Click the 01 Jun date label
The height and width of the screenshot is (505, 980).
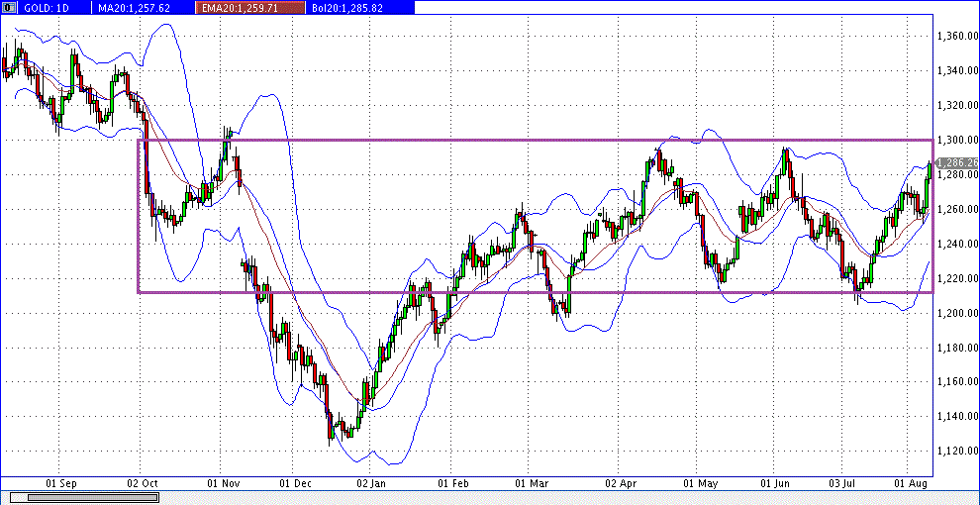coord(776,483)
